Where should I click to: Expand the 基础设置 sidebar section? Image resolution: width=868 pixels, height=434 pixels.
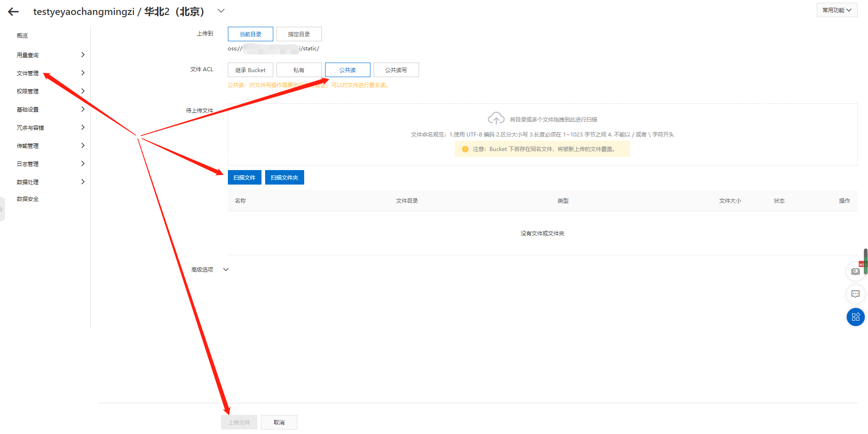point(27,109)
